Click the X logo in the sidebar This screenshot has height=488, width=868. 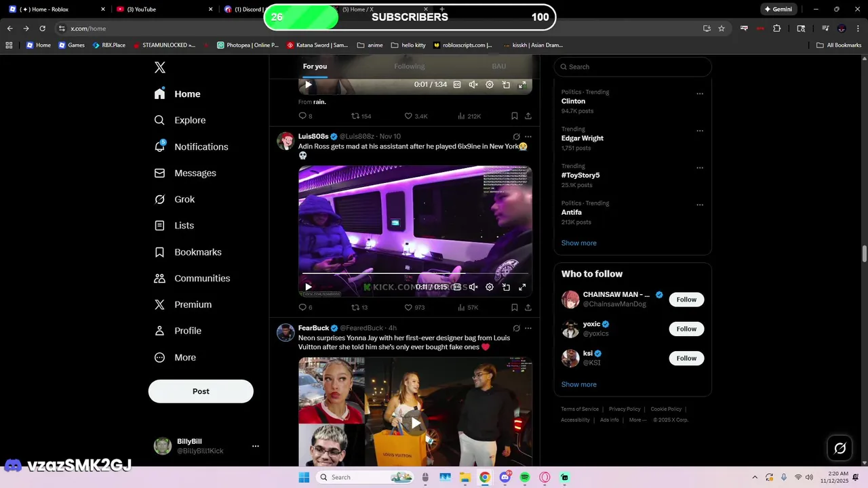[x=160, y=67]
